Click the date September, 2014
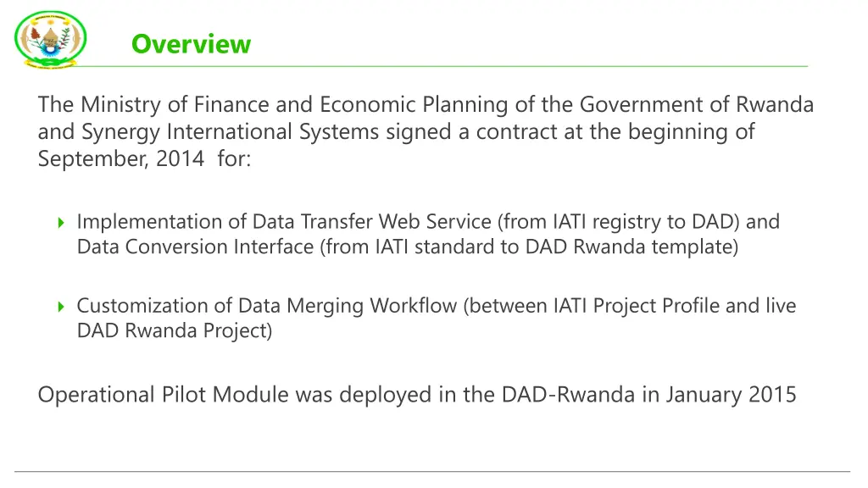The width and height of the screenshot is (868, 488). coord(121,158)
